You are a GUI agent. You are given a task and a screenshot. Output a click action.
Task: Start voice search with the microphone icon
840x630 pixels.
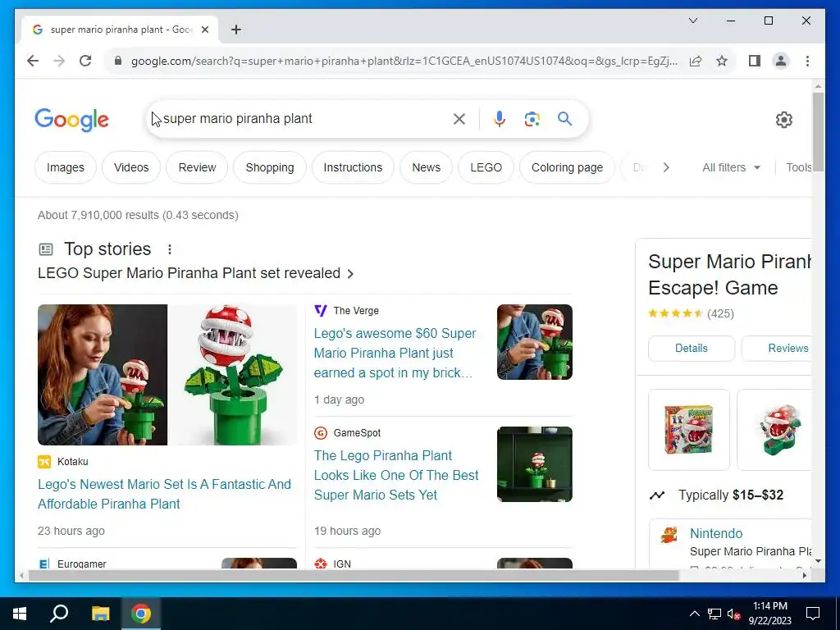click(x=499, y=119)
